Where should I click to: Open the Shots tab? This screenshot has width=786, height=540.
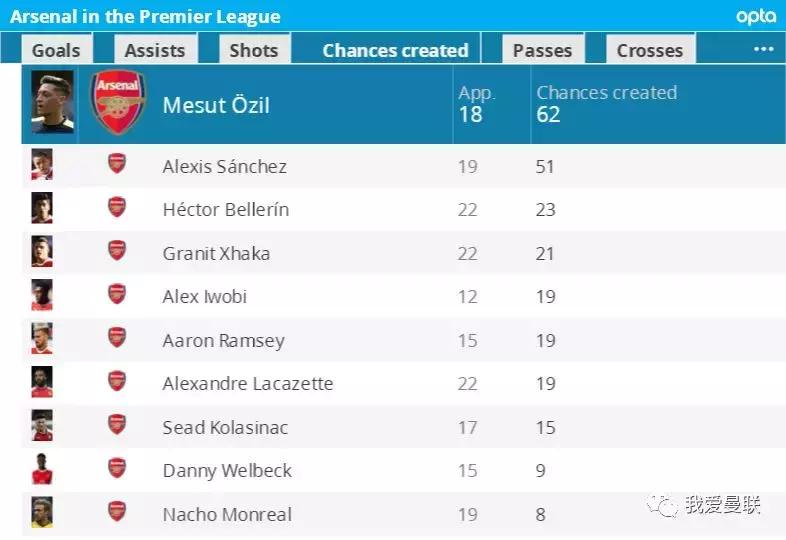click(254, 50)
